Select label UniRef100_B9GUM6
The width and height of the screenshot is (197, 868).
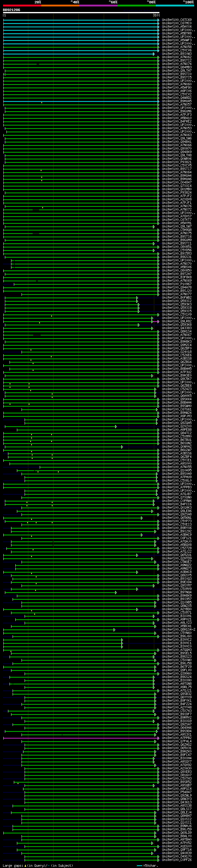tap(177, 111)
